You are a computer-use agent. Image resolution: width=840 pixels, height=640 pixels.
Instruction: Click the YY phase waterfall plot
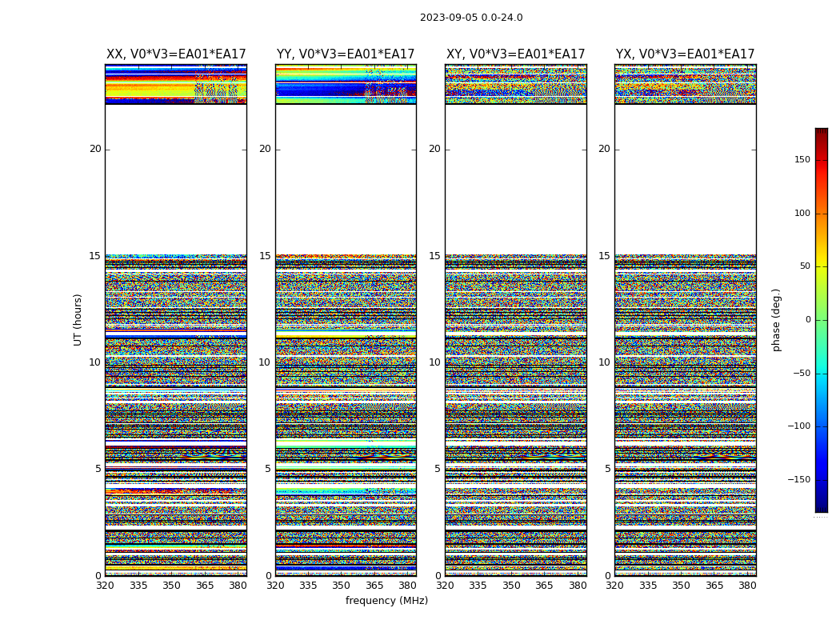346,320
